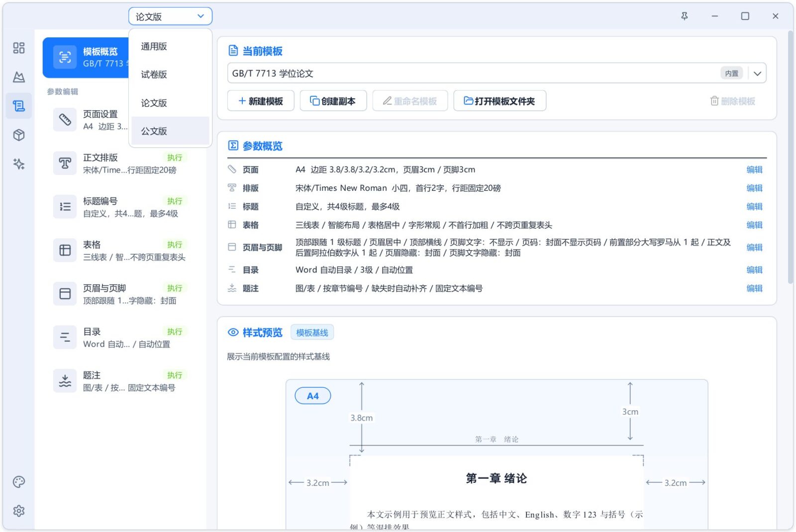This screenshot has height=532, width=796.
Task: Click the table icon in the 表格 overview row
Action: 232,224
